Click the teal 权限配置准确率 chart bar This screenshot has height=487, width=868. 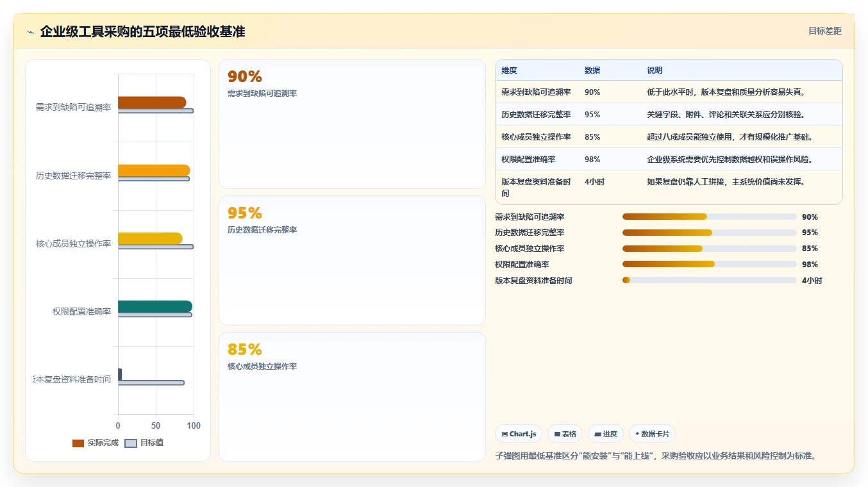click(x=155, y=306)
